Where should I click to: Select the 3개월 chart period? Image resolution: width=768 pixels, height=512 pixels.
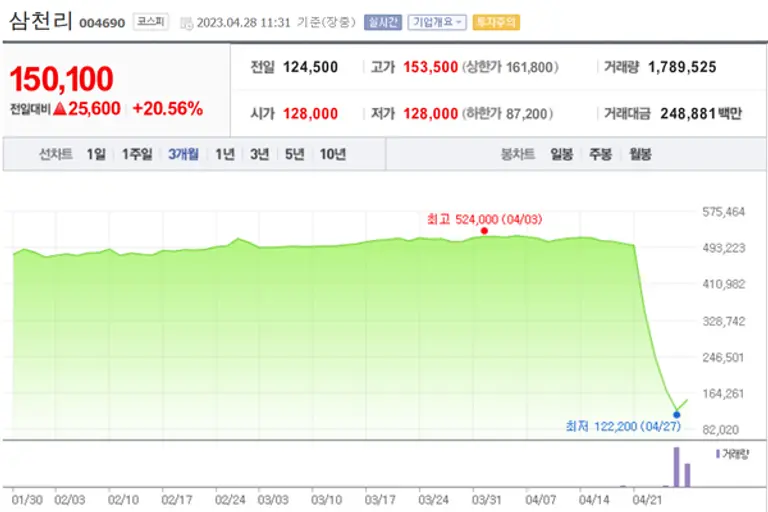[x=183, y=154]
